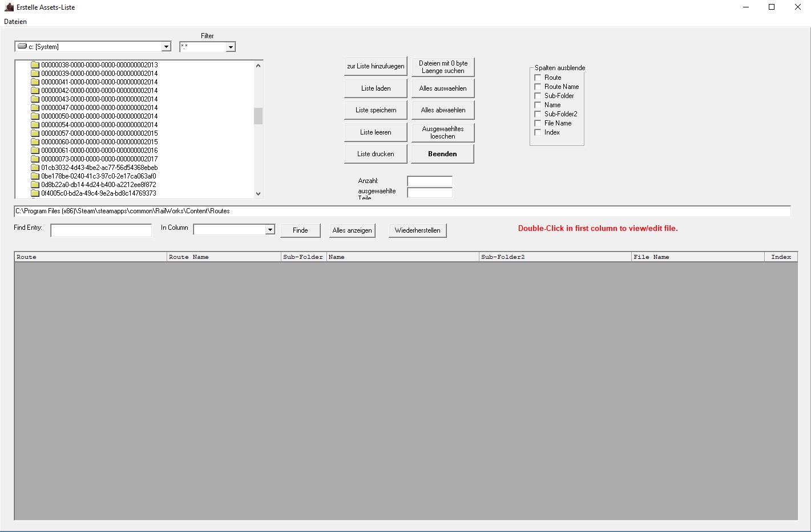Click the Route Name column header
The image size is (811, 532).
pos(224,257)
